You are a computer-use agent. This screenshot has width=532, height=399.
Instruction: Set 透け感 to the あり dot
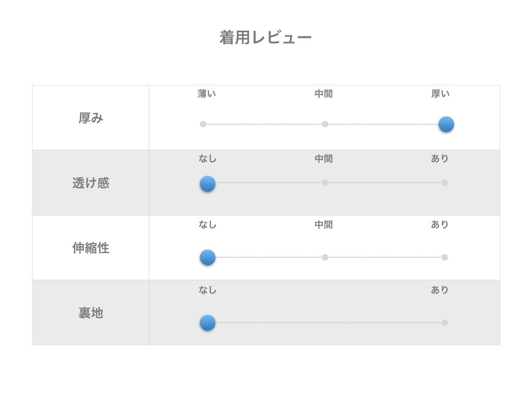444,183
